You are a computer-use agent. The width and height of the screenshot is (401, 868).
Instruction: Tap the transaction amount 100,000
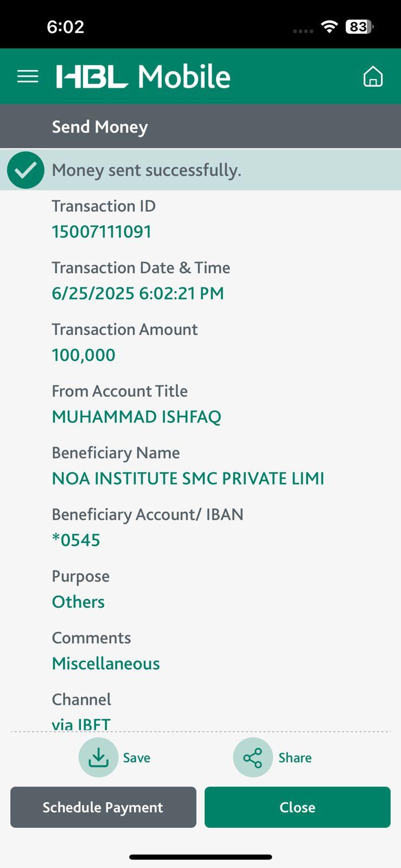(x=84, y=355)
